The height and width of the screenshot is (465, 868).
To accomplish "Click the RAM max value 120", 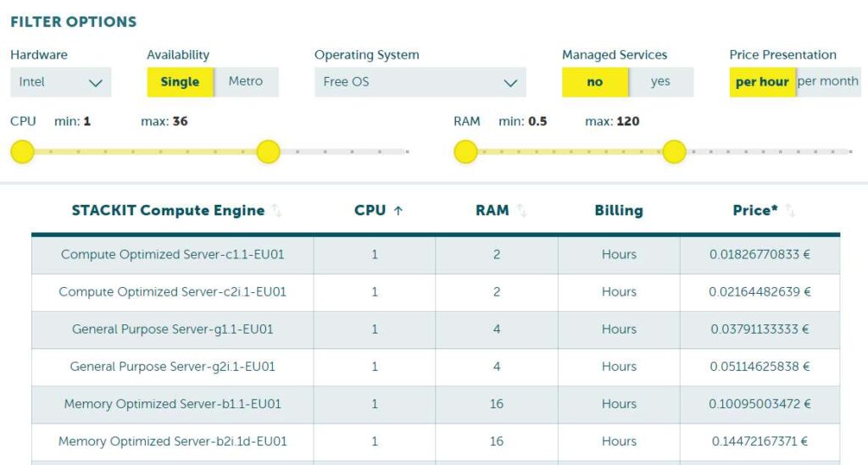I will (628, 122).
